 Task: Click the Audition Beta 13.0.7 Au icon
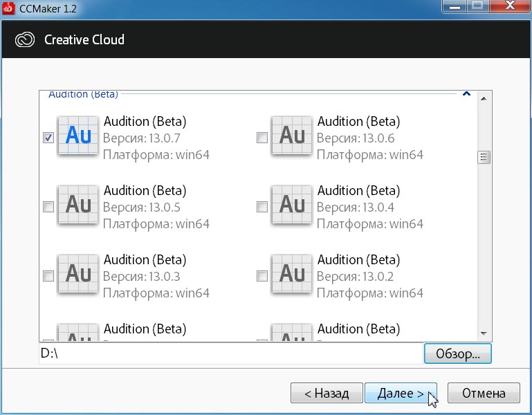pos(78,136)
